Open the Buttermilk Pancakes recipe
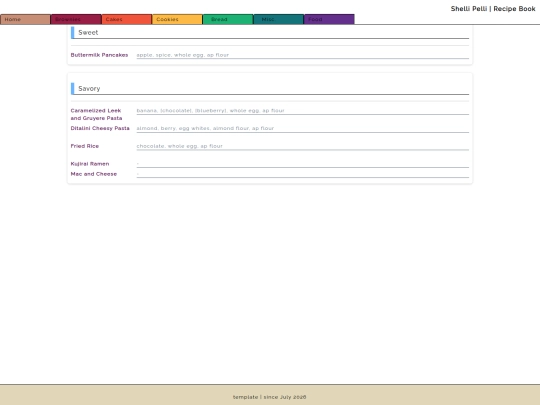The width and height of the screenshot is (540, 405). coord(99,55)
